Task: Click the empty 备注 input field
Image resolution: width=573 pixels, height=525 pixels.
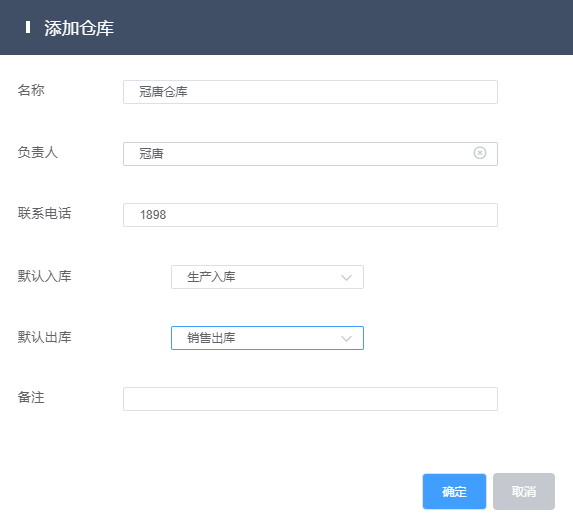Action: (310, 399)
